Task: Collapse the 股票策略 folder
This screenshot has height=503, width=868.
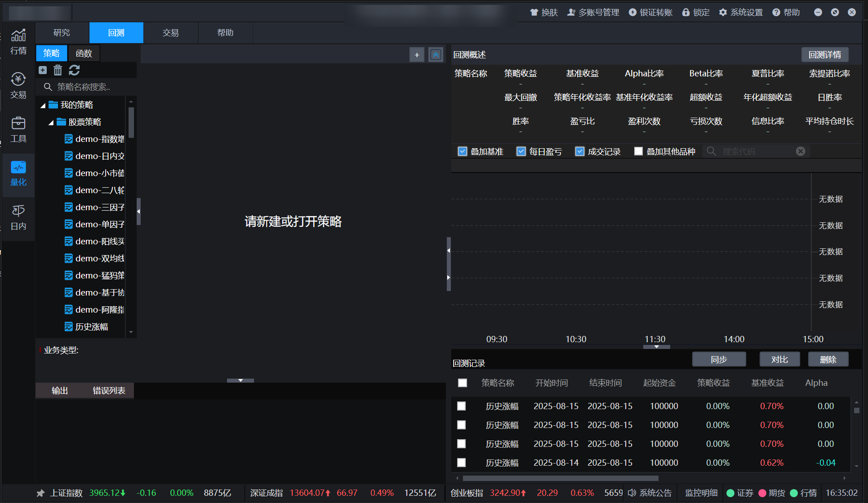Action: point(51,123)
